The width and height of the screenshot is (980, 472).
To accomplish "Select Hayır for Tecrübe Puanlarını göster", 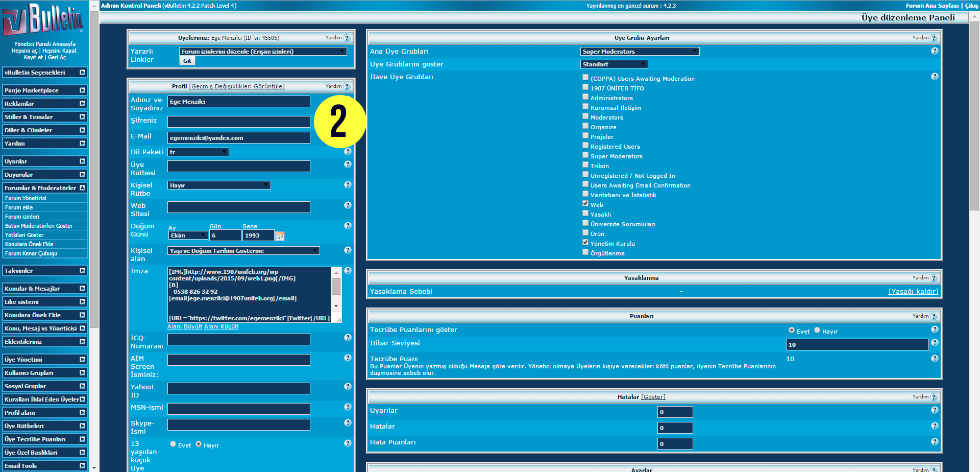I will (x=817, y=331).
